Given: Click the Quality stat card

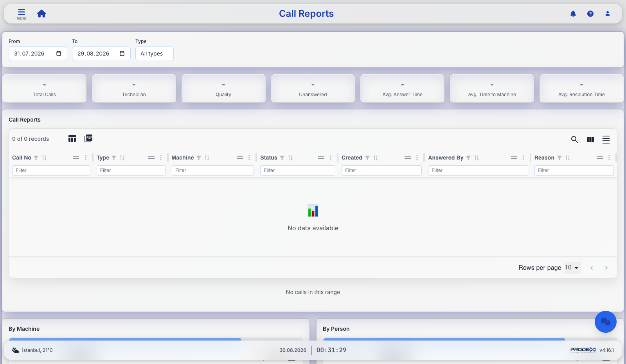Looking at the screenshot, I should pos(223,89).
